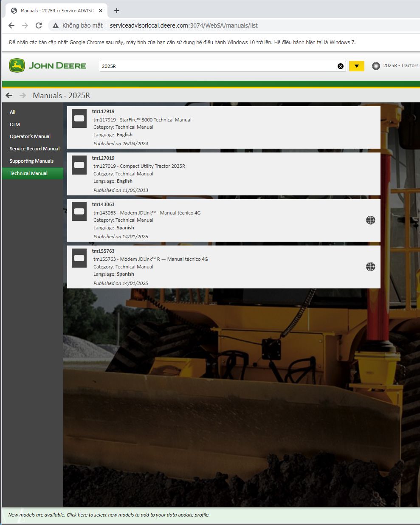Open equipment selector gear beside "2025R - Tractors"
Viewport: 420px width, 525px height.
[x=376, y=66]
